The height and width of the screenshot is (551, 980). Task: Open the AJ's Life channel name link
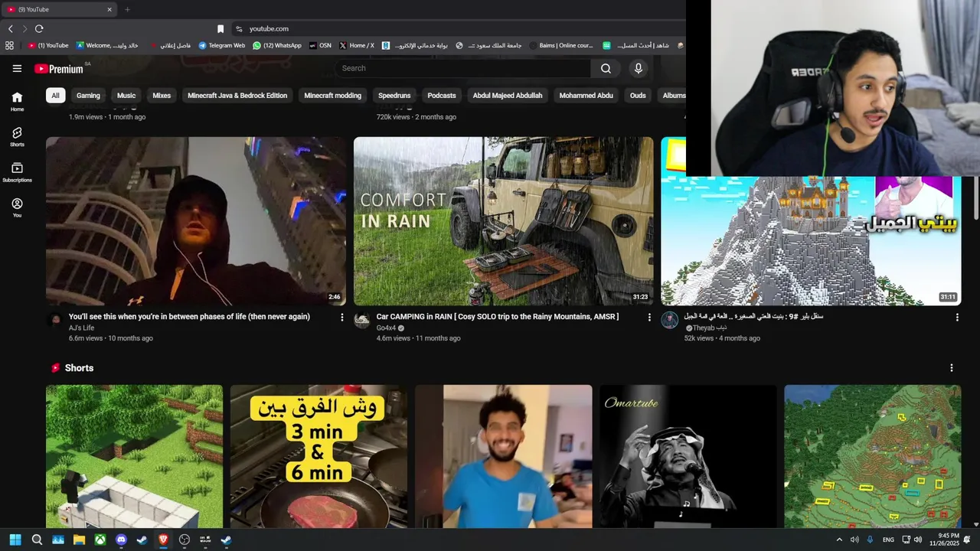(x=81, y=328)
